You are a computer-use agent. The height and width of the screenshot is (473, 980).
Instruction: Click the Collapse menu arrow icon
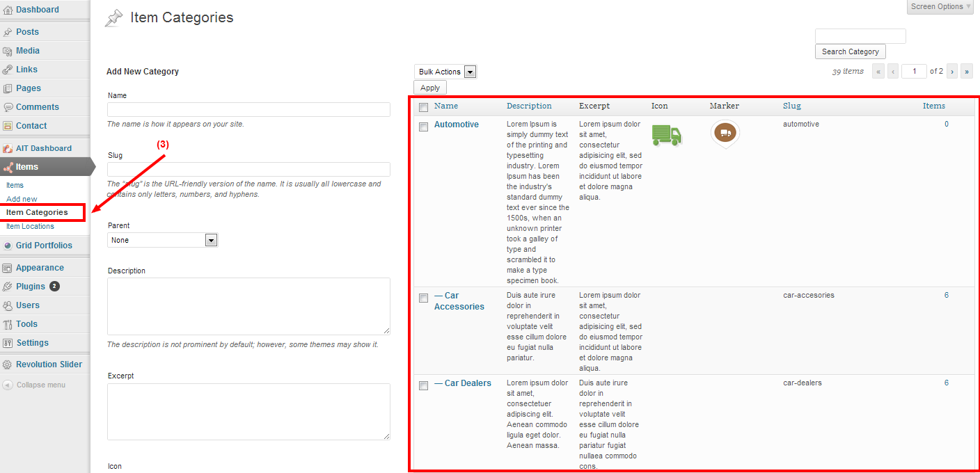pyautogui.click(x=8, y=385)
